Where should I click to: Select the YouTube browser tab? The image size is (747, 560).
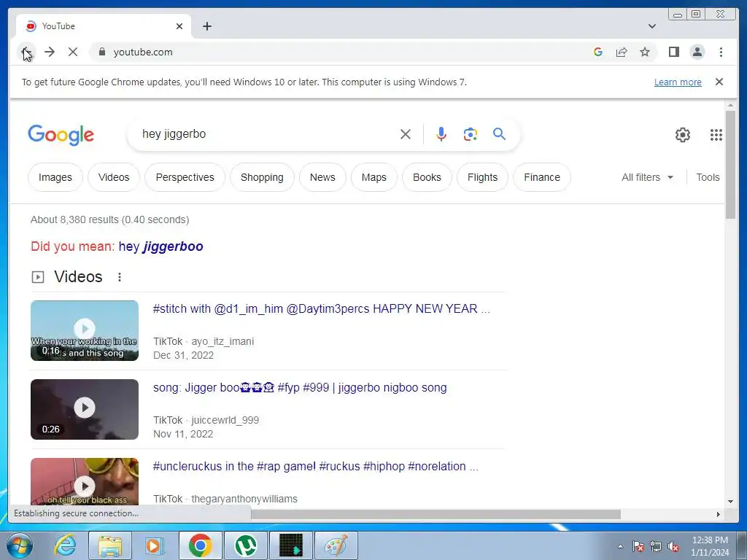tap(104, 26)
